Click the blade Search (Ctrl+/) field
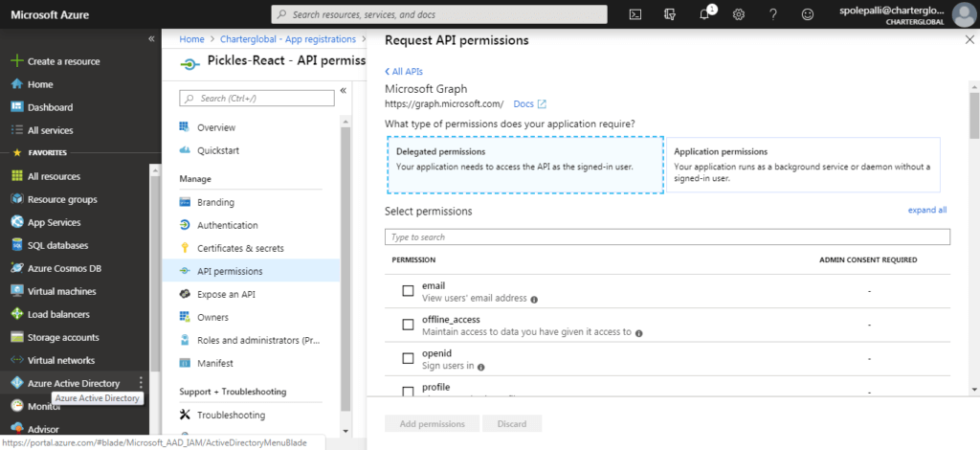This screenshot has height=450, width=980. (256, 98)
